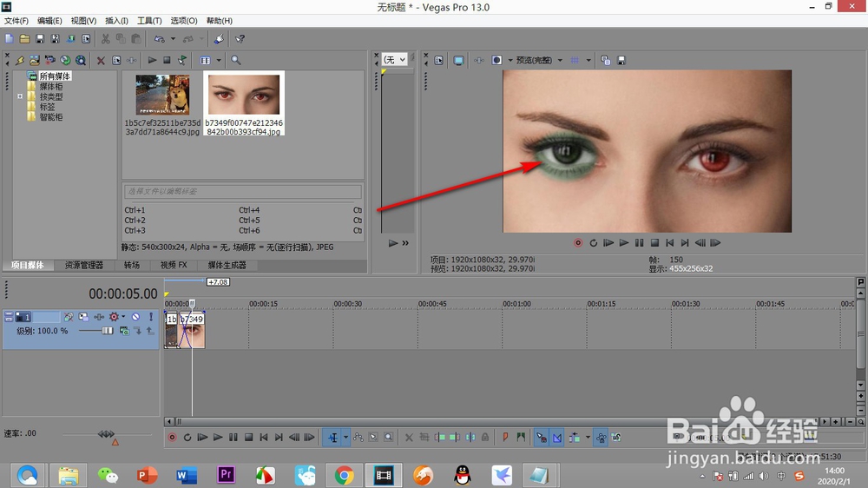Open a project with the folder icon
The image size is (868, 488).
point(24,39)
